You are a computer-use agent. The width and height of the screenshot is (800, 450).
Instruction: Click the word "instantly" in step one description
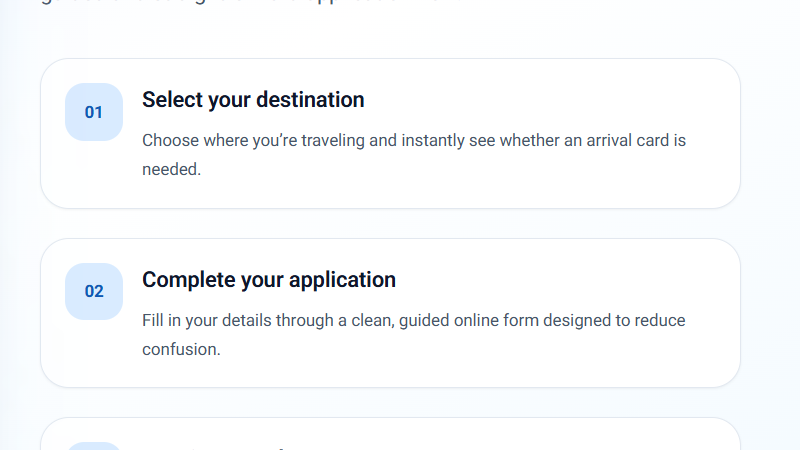pyautogui.click(x=433, y=140)
